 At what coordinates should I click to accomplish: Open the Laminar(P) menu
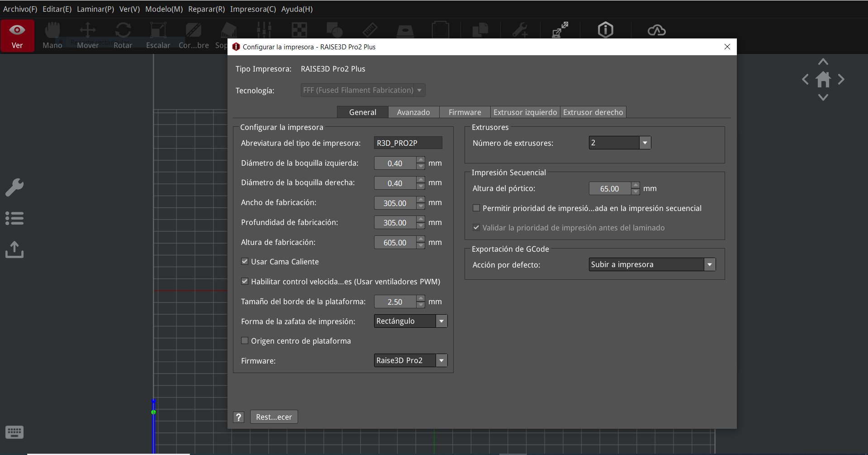[95, 9]
